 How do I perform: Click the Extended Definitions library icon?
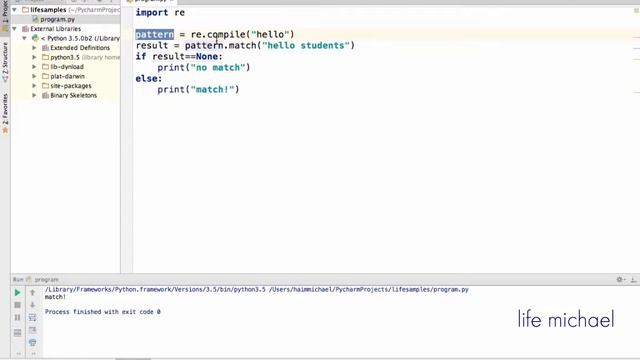(45, 48)
